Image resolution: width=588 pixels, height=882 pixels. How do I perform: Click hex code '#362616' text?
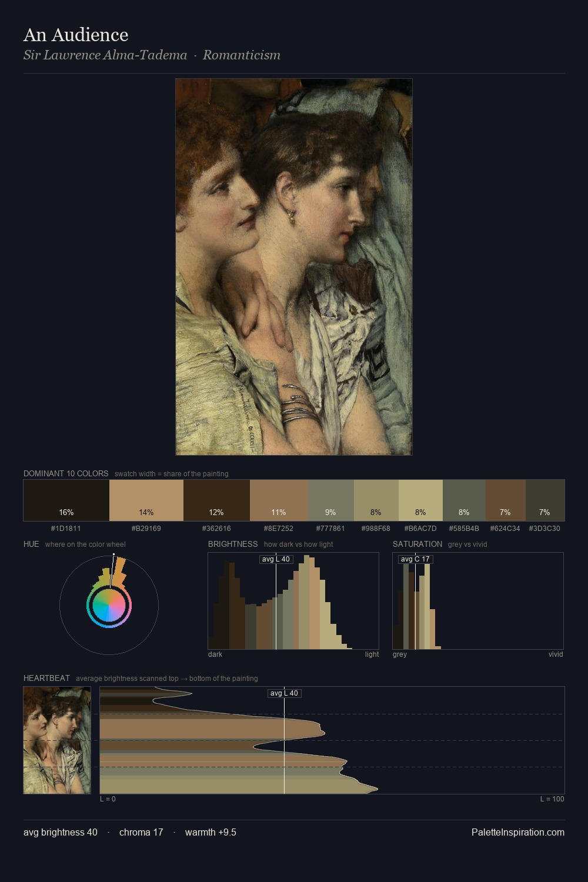[216, 529]
